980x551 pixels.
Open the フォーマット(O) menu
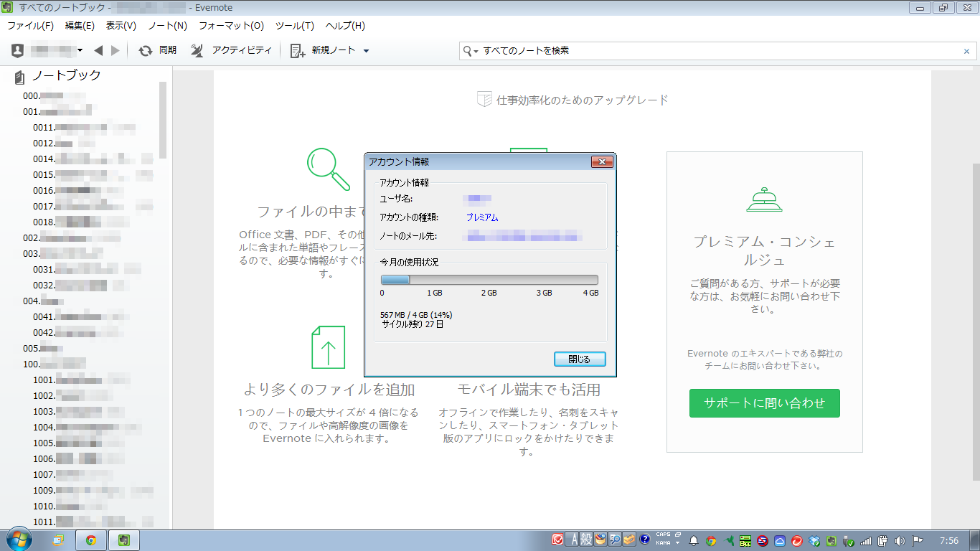pyautogui.click(x=231, y=26)
